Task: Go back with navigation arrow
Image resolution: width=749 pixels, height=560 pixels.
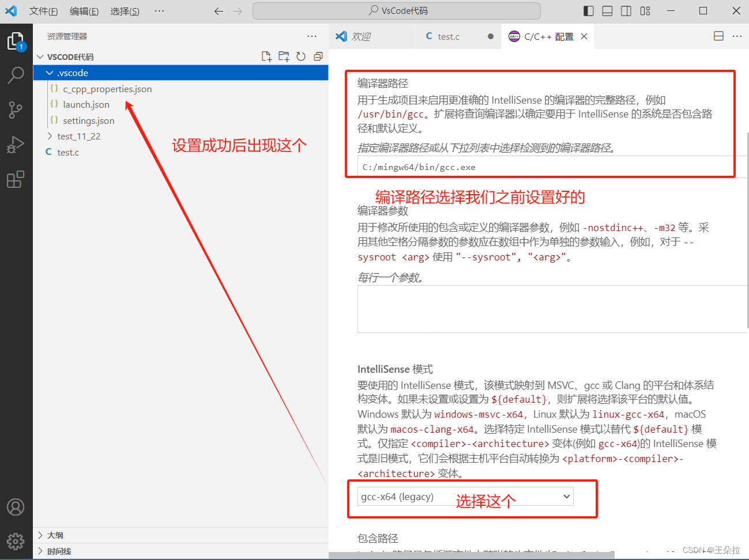Action: click(x=219, y=11)
